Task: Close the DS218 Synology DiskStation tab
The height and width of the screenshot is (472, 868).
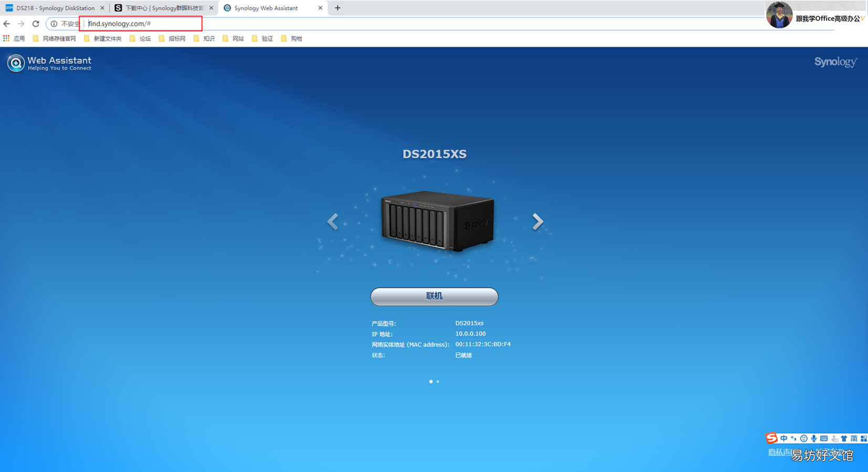Action: (102, 8)
